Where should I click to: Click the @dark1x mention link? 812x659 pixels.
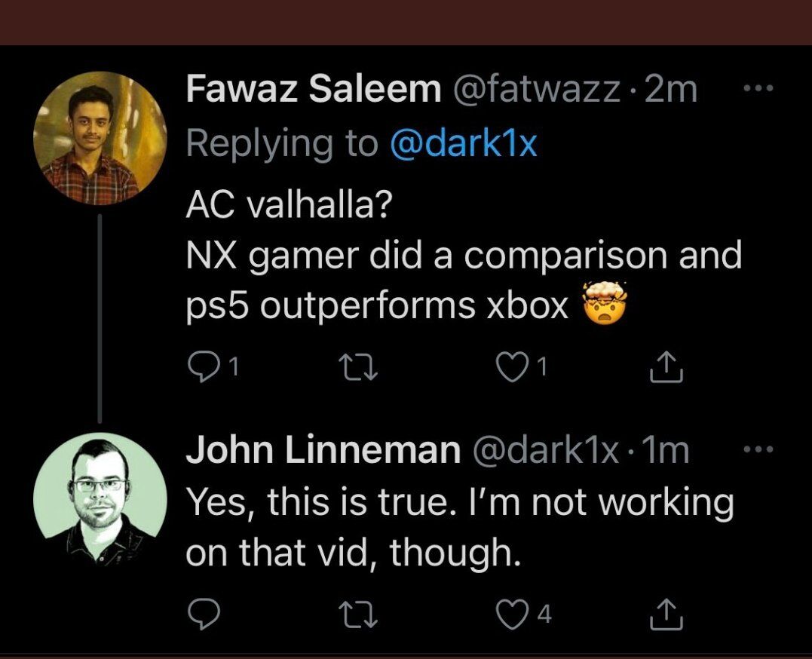(x=463, y=143)
